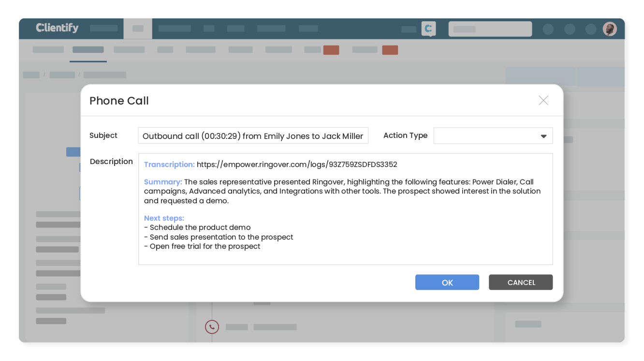Expand the Action Type dropdown arrow
644x361 pixels.
543,136
